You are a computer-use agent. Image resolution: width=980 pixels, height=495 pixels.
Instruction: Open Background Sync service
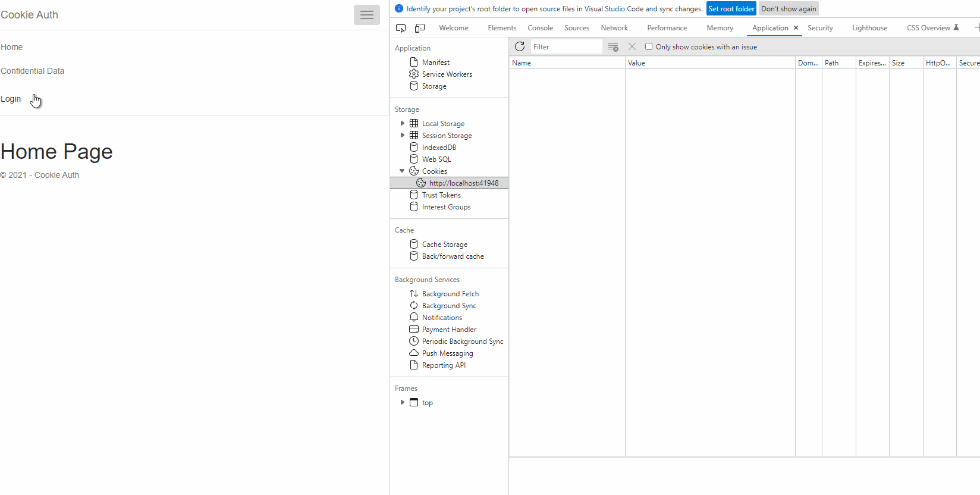point(449,305)
